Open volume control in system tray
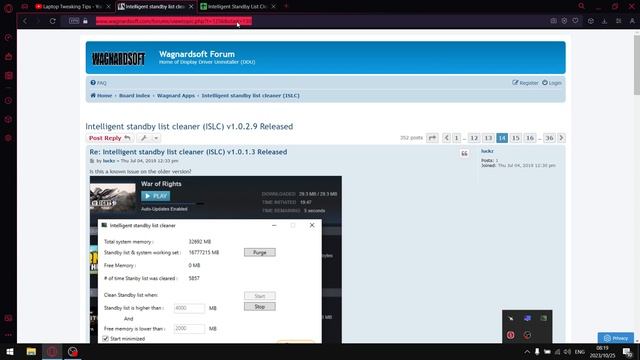 (x=567, y=351)
